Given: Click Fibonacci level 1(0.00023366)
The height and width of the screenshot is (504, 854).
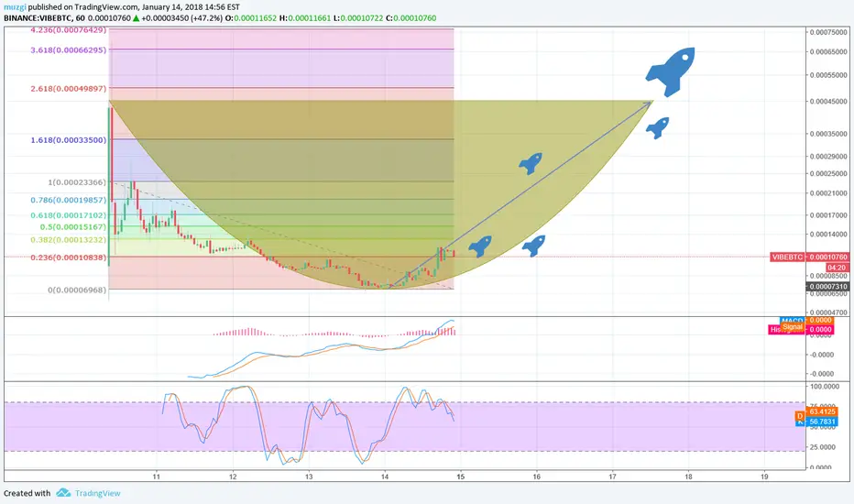Looking at the screenshot, I should pos(77,182).
